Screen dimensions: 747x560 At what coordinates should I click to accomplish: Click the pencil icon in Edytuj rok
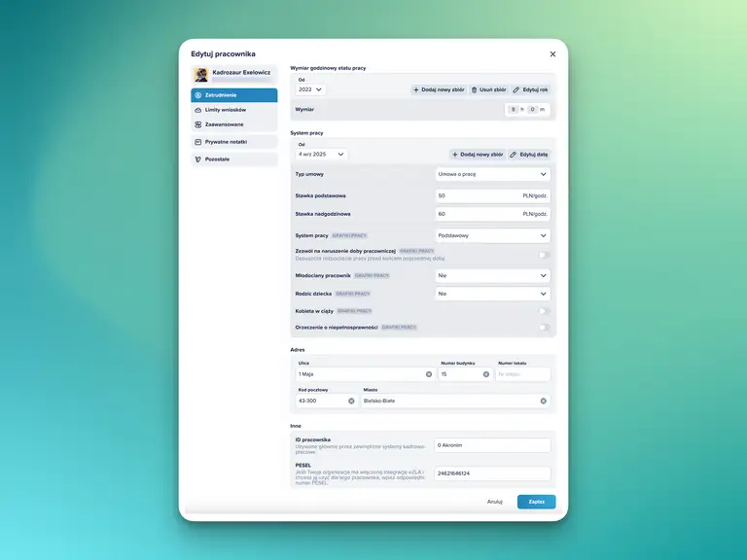point(516,89)
